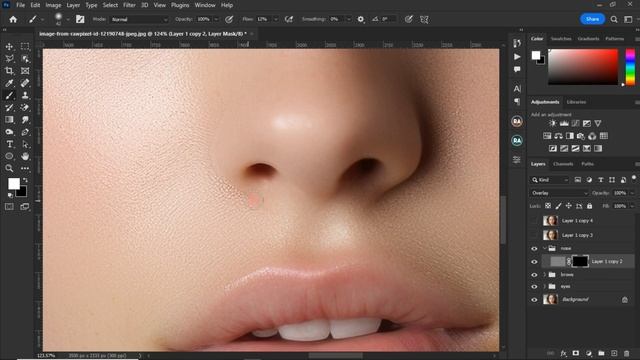Toggle lock transparent pixels
Viewport: 640px width, 360px height.
point(548,206)
